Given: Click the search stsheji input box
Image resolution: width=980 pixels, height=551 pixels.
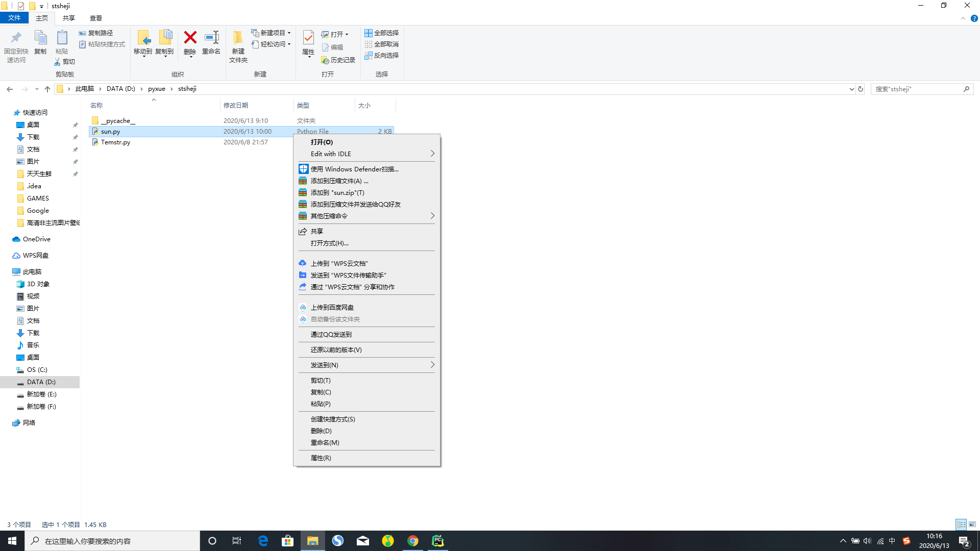Looking at the screenshot, I should coord(916,89).
